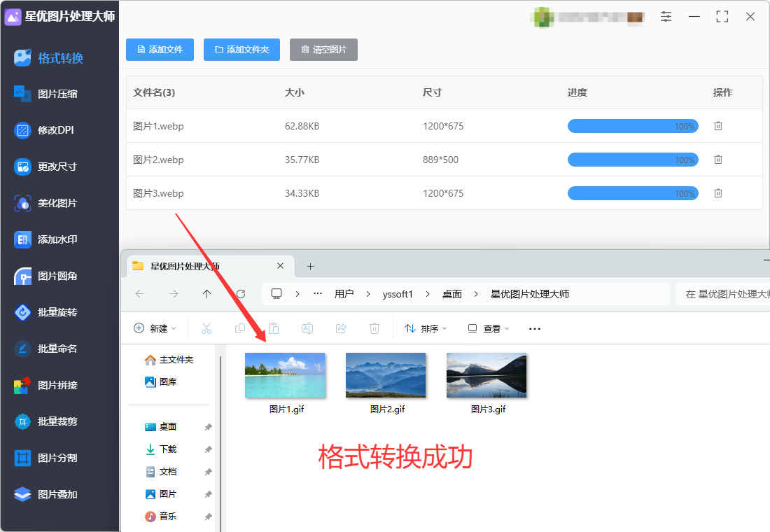Screen dimensions: 770x532
Task: Delete 图片3.webp row with trash icon
Action: (718, 193)
